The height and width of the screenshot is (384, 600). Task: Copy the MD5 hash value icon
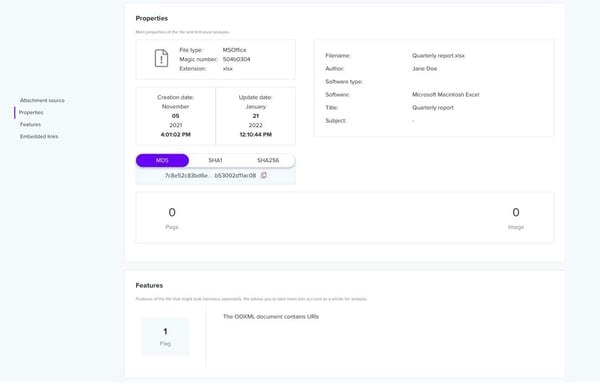point(264,175)
